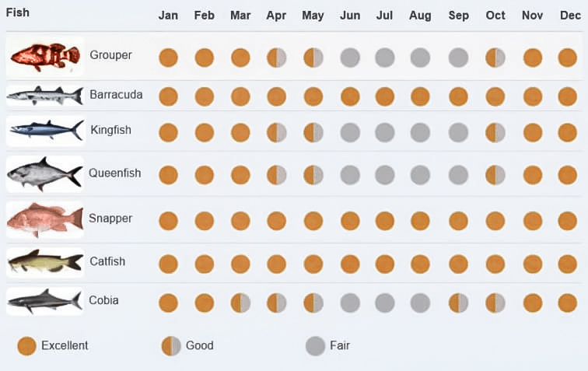Click Snapper's December orange dot

pyautogui.click(x=568, y=221)
